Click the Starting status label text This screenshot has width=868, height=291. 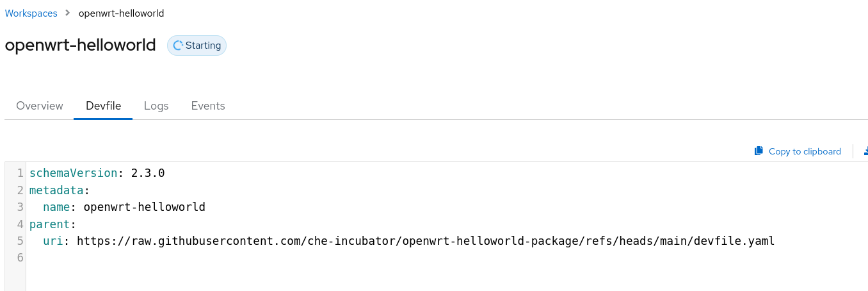(203, 46)
